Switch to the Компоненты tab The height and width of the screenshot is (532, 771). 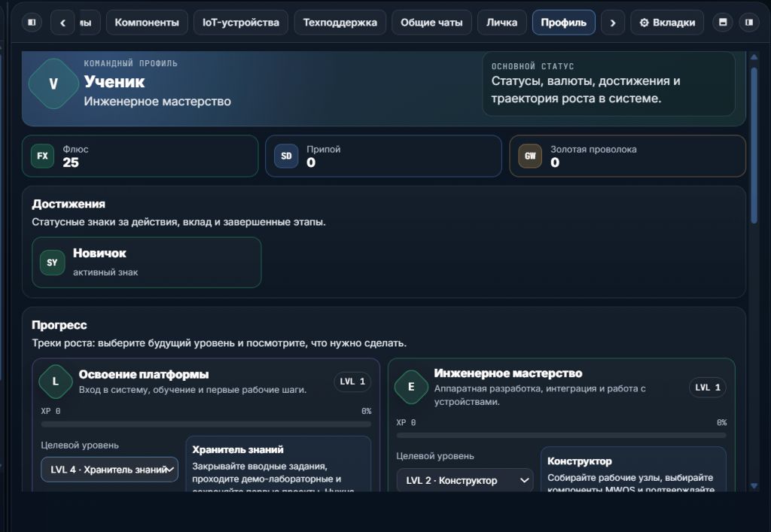(x=147, y=23)
